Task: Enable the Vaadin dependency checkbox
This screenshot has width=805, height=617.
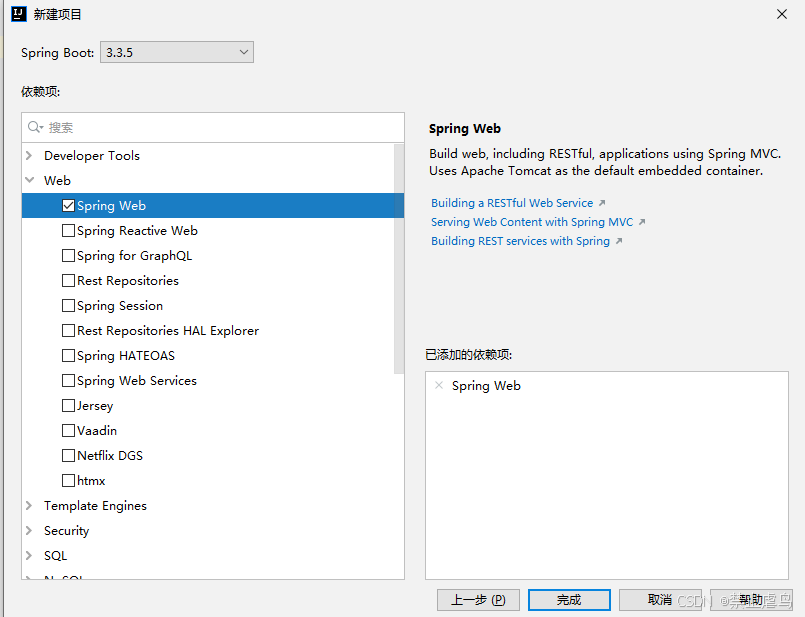Action: point(68,431)
